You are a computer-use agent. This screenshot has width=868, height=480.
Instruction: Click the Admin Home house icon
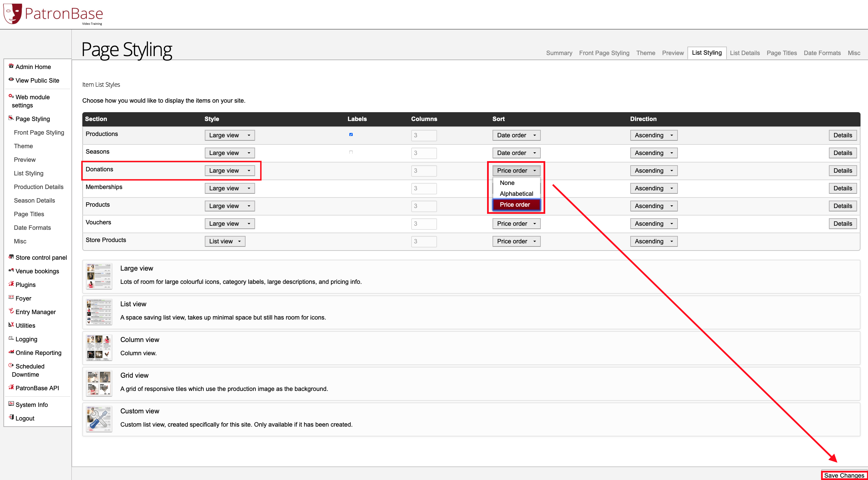point(11,66)
